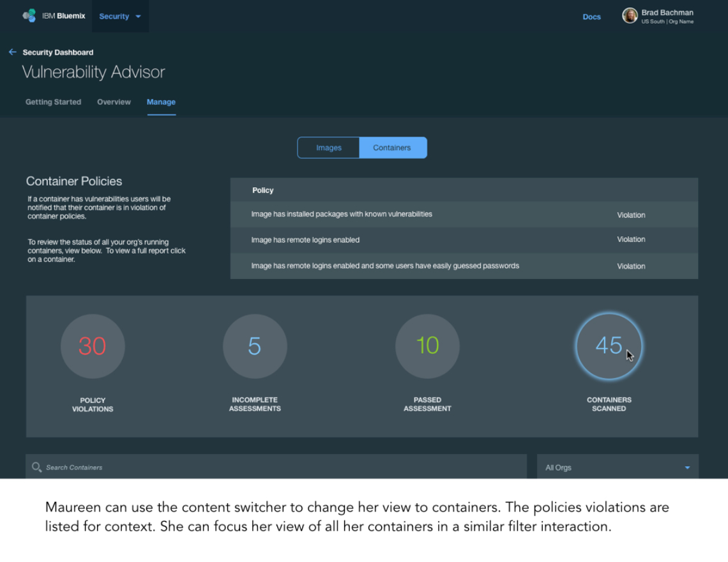Screen dimensions: 728x562
Task: Click the magnifier icon in Search Containers
Action: coord(36,467)
